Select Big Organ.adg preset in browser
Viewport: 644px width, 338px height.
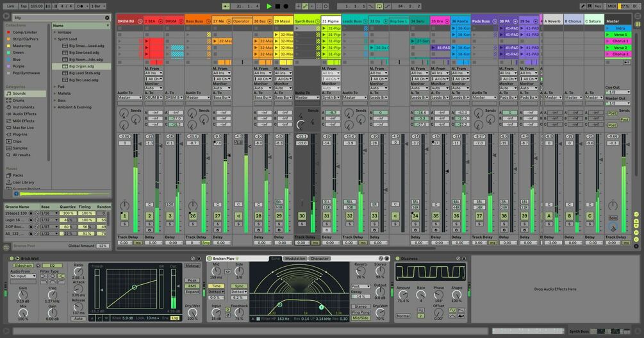81,66
